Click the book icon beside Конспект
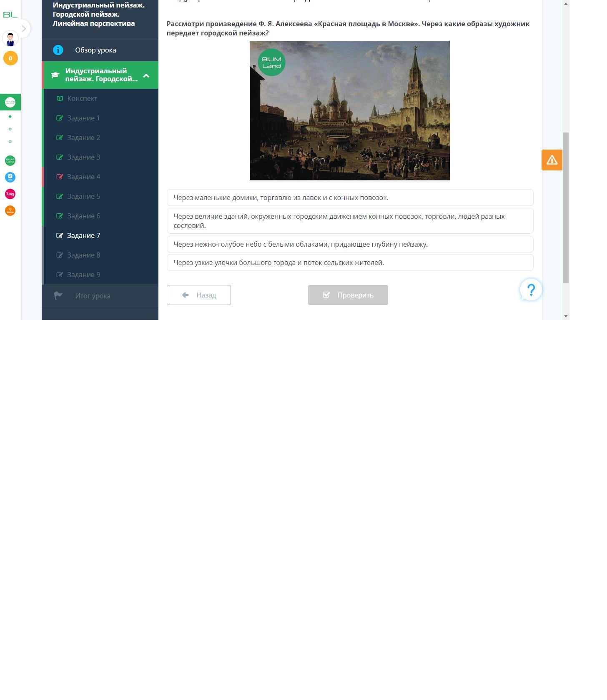 (x=60, y=99)
